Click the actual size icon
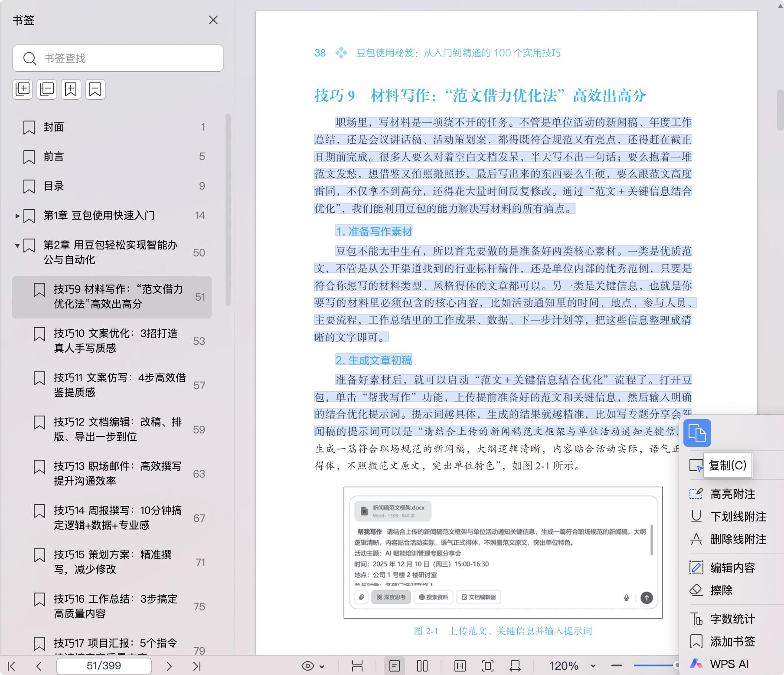The image size is (784, 675). 460,666
